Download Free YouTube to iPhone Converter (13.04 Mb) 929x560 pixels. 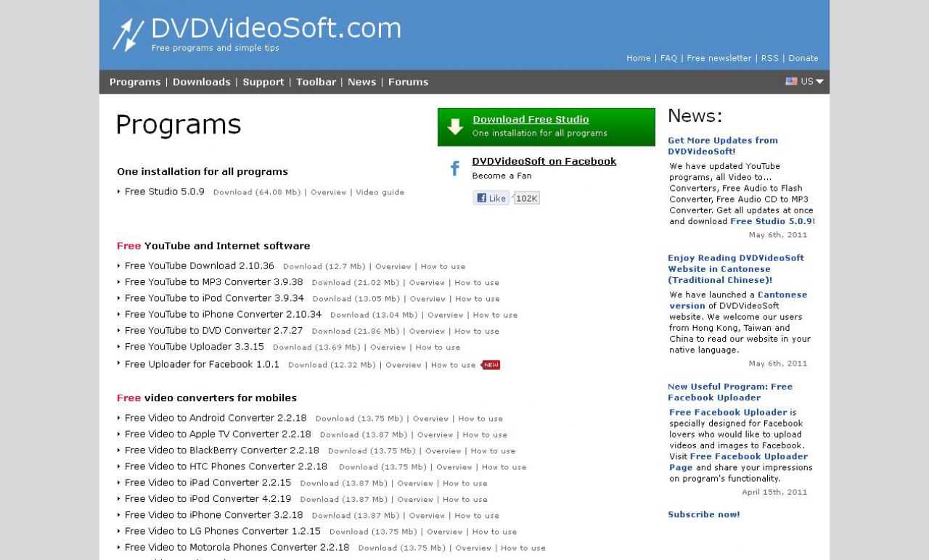pyautogui.click(x=374, y=315)
